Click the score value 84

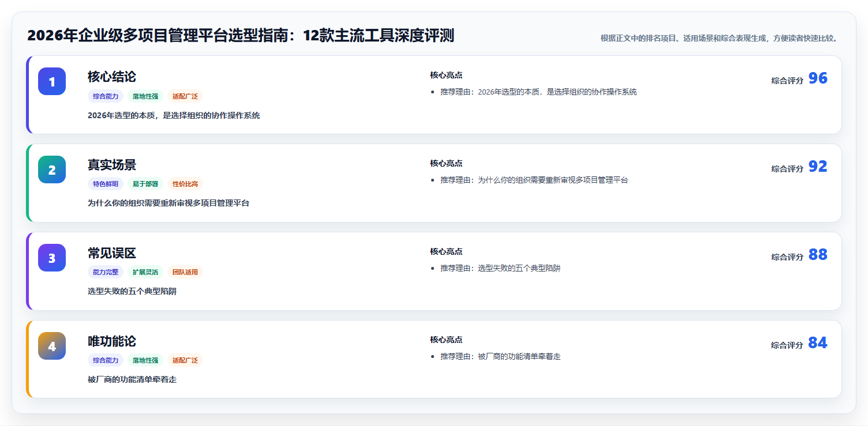[x=818, y=343]
